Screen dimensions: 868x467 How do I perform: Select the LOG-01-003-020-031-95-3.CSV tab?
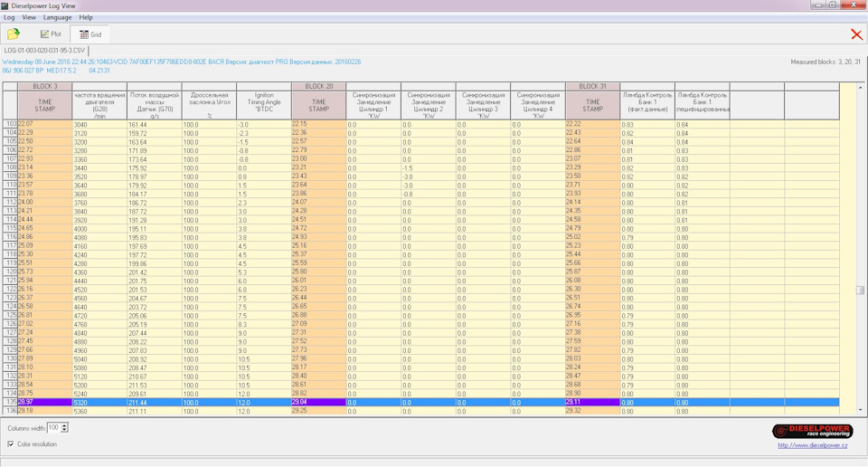45,50
